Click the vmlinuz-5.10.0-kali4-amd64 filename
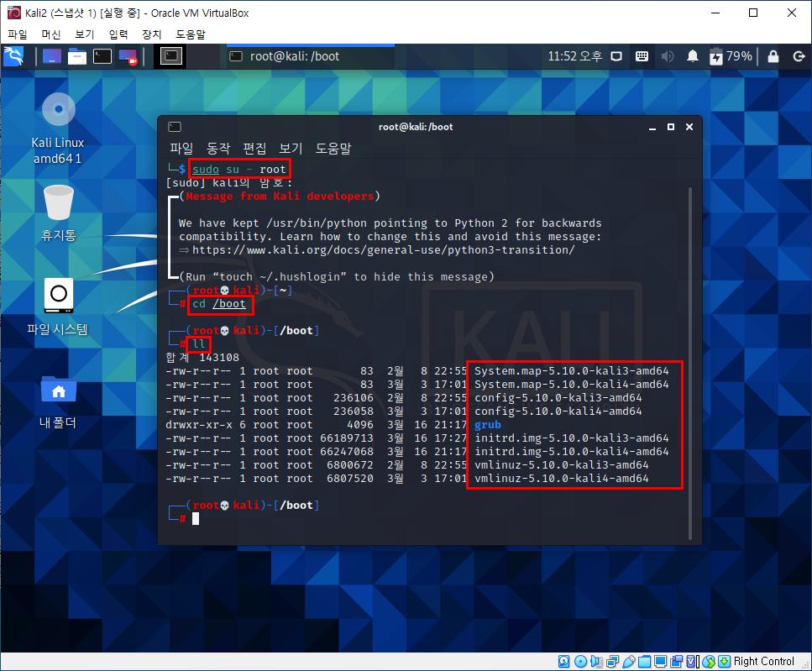This screenshot has width=812, height=671. coord(562,479)
